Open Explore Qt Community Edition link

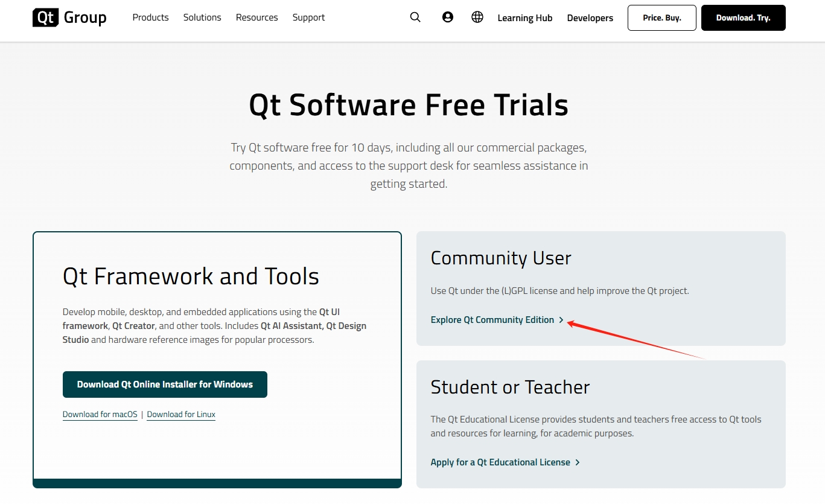[x=492, y=320]
